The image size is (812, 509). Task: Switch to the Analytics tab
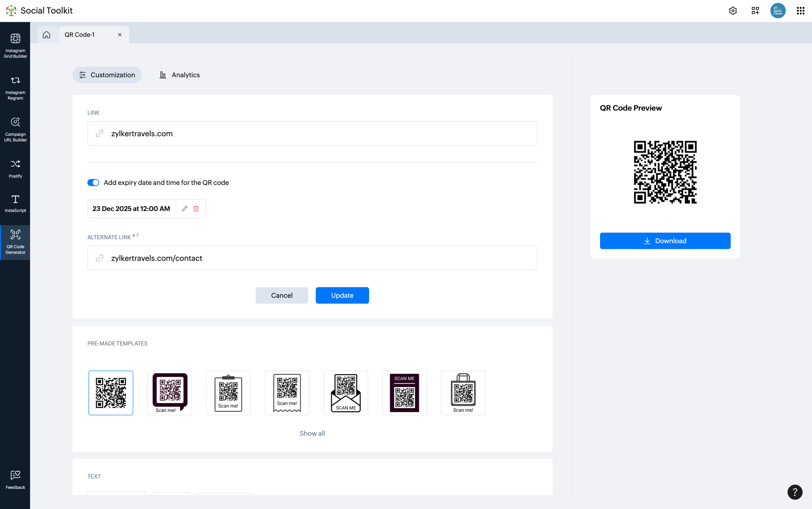pyautogui.click(x=179, y=75)
